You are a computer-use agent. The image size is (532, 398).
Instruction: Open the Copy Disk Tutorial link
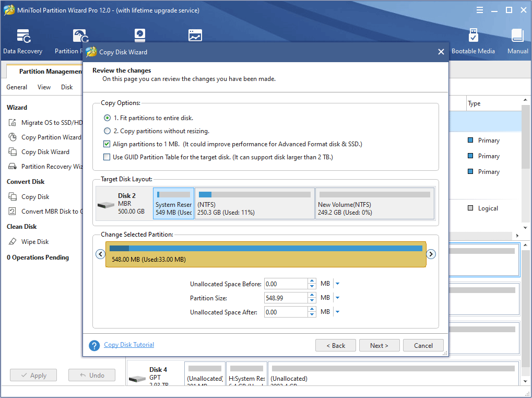click(x=129, y=345)
